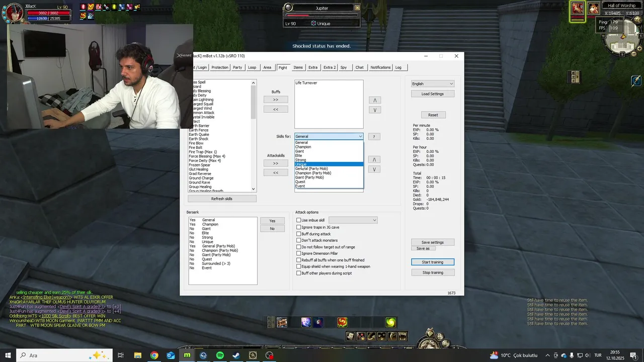
Task: Click the blue feather icon at right edge
Action: 636,80
